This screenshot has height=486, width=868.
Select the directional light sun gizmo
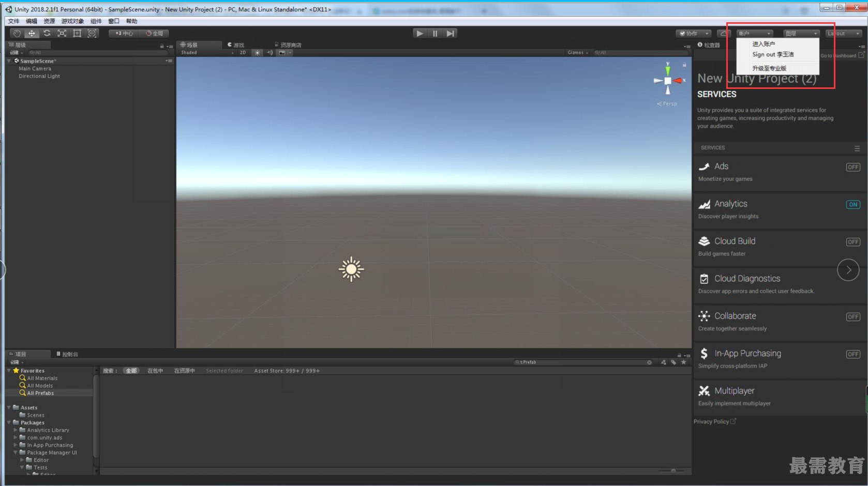point(351,269)
